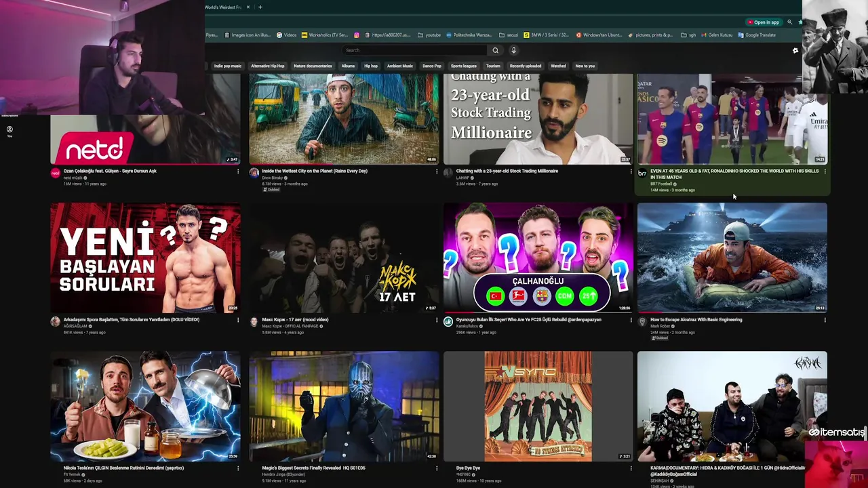The image size is (868, 488).
Task: Open options menu for Ronaldinho video
Action: pyautogui.click(x=825, y=171)
